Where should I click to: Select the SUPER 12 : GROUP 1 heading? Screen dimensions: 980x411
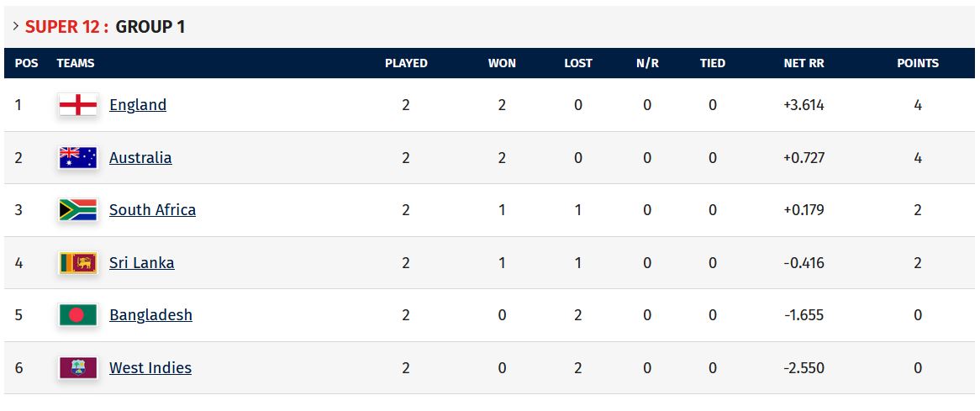coord(105,26)
